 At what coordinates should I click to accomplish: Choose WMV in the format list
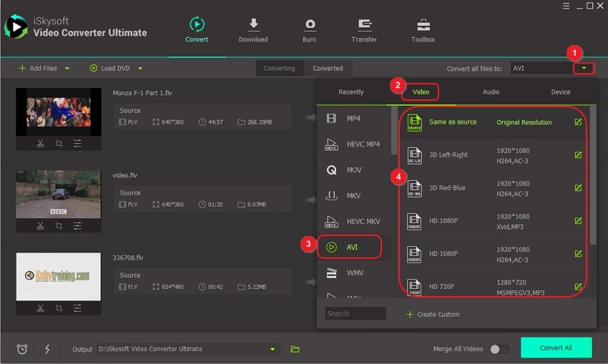(x=353, y=273)
